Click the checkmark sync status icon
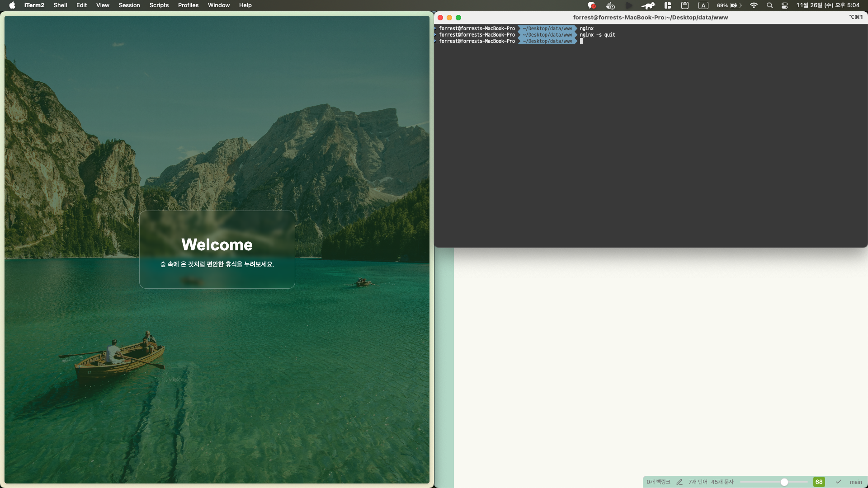The height and width of the screenshot is (488, 868). point(838,482)
